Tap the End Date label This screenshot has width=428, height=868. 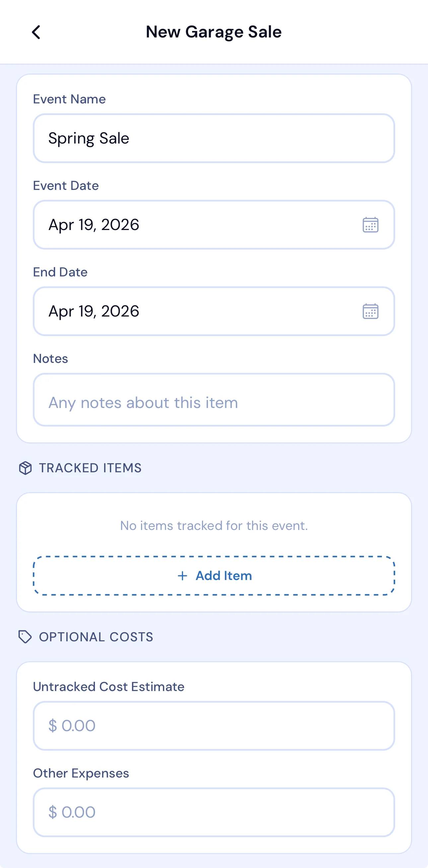(60, 272)
